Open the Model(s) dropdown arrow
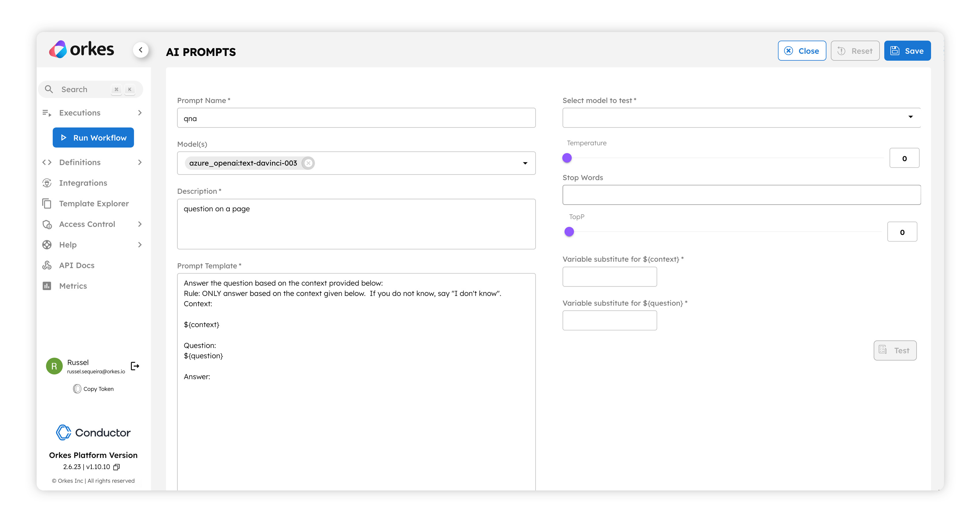980x519 pixels. (525, 163)
